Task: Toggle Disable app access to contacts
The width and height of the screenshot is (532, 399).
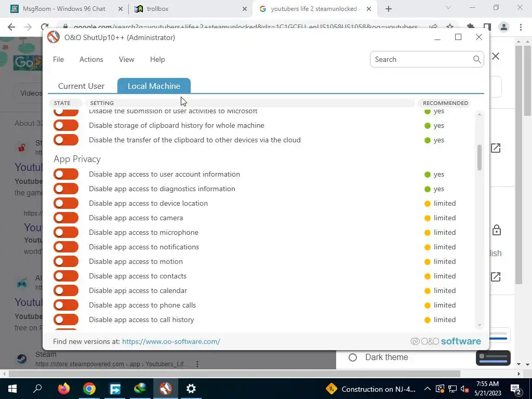Action: (66, 276)
